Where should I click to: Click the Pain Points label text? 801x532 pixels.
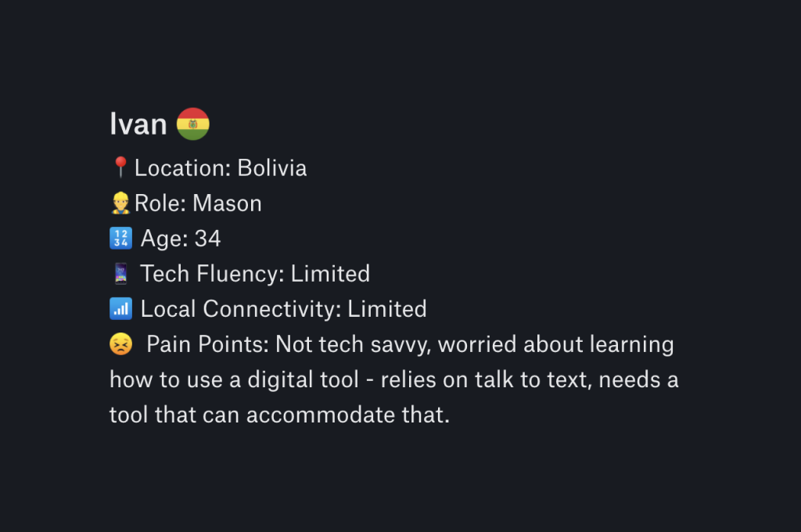click(207, 344)
